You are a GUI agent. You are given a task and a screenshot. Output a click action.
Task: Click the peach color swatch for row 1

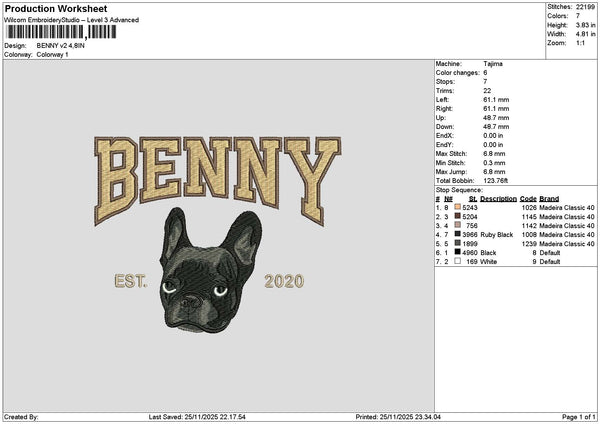457,207
